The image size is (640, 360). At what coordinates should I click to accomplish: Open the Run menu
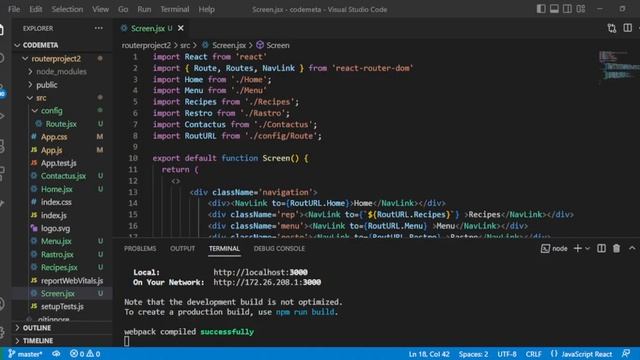coord(144,9)
